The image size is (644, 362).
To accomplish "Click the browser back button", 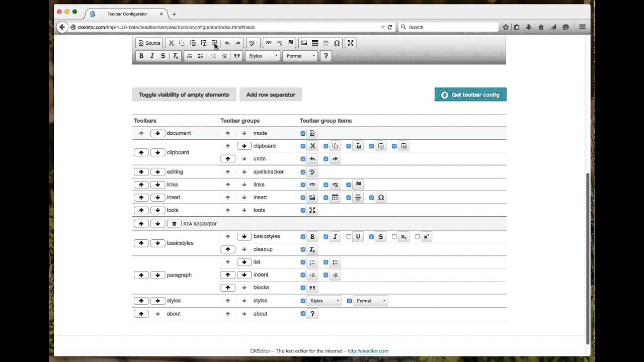I will (x=62, y=27).
